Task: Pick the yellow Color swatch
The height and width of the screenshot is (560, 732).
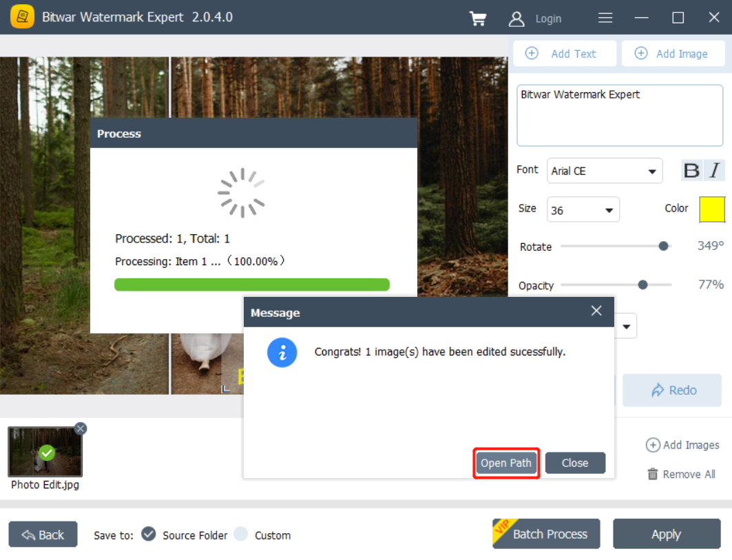Action: [711, 209]
